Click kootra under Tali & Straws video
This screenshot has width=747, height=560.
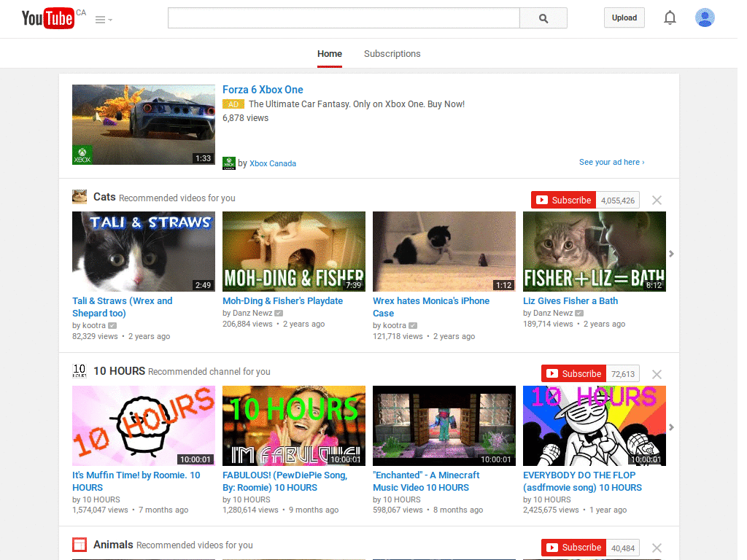94,325
